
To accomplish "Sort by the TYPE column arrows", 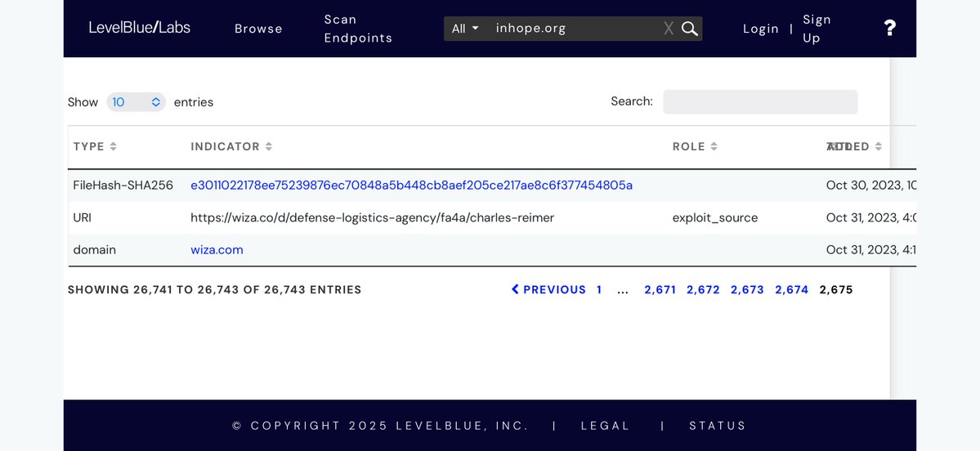I will tap(114, 147).
